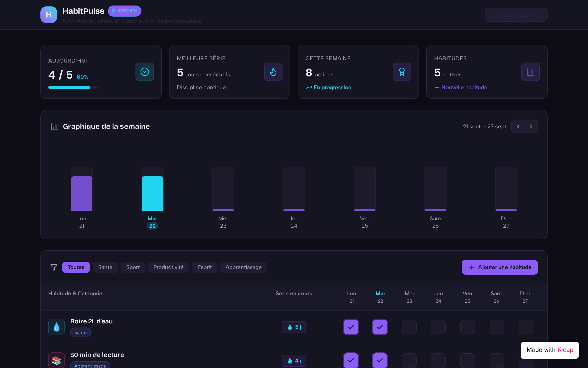588x368 pixels.
Task: Filter habits by Santé
Action: click(x=105, y=267)
